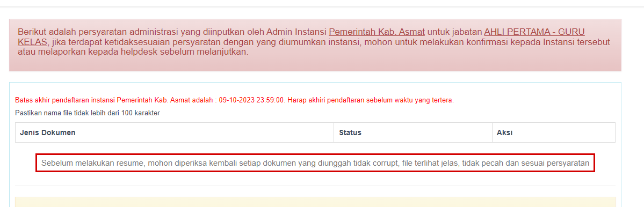Click the red "Batas akhir pendaftaran" deadline notice
Image resolution: width=644 pixels, height=207 pixels.
point(234,100)
